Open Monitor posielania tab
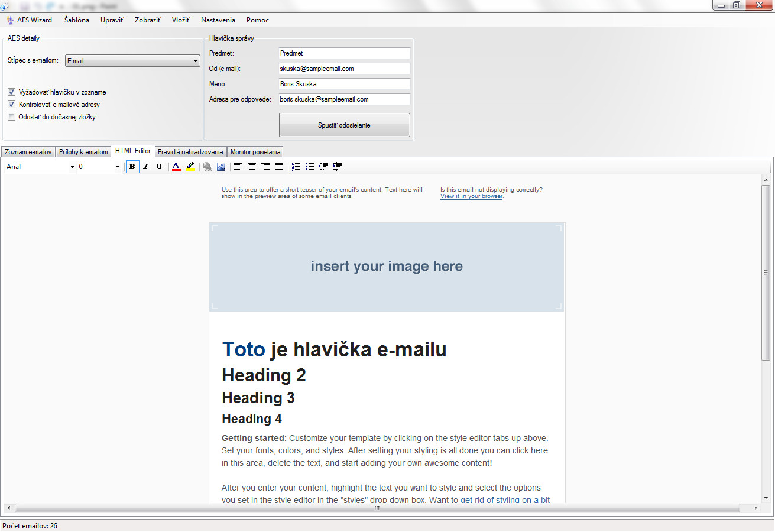The height and width of the screenshot is (532, 775). (x=255, y=152)
